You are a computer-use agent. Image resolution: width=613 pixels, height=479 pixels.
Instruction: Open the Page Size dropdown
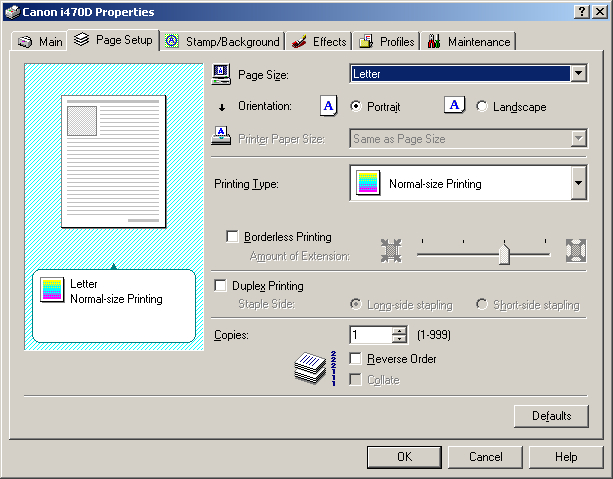pyautogui.click(x=578, y=74)
